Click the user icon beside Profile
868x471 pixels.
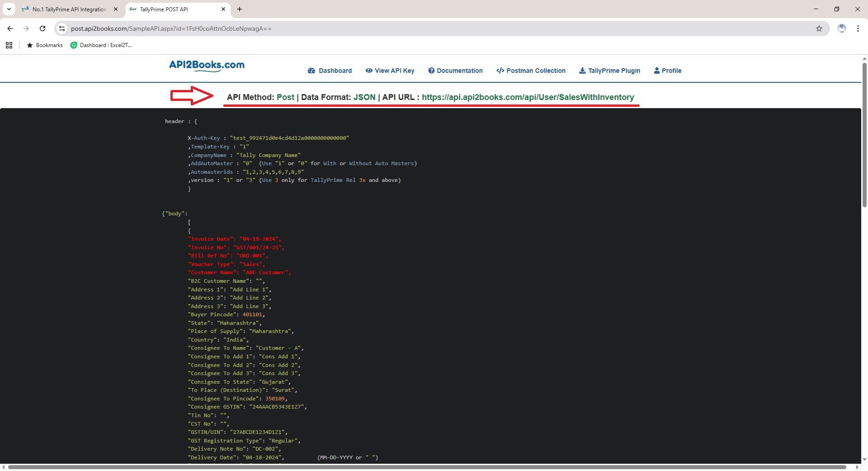point(656,71)
